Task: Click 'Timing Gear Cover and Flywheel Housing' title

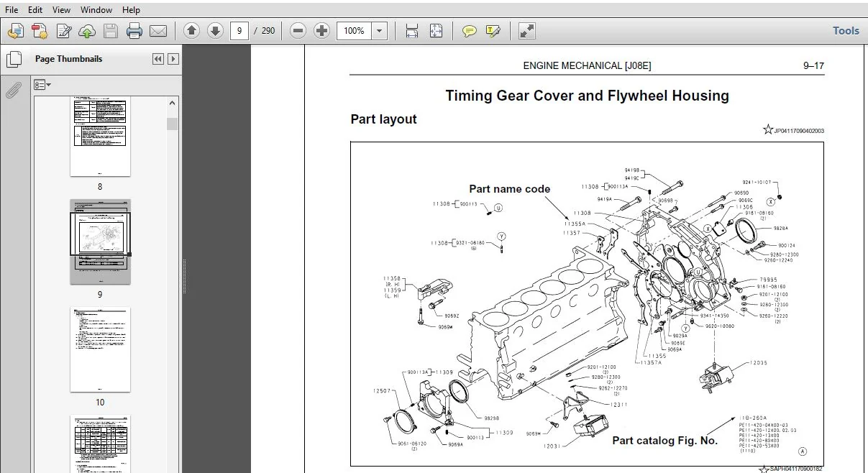Action: (x=587, y=96)
